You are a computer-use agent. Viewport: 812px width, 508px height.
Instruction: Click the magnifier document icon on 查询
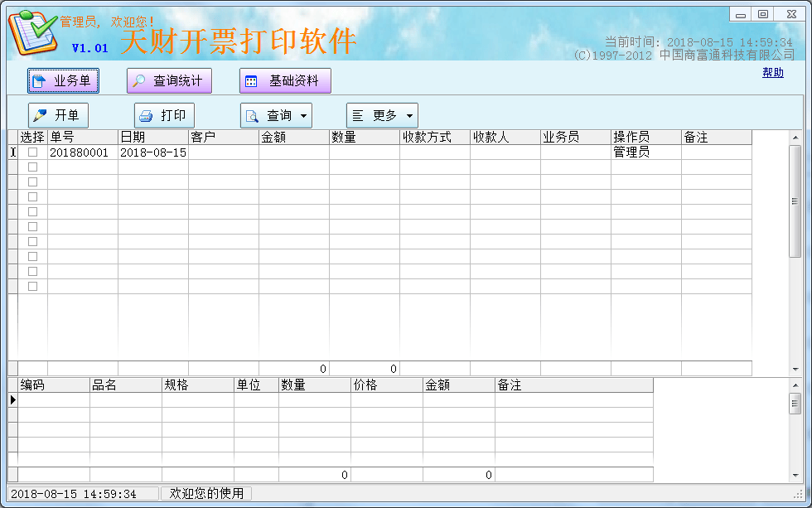(x=253, y=116)
